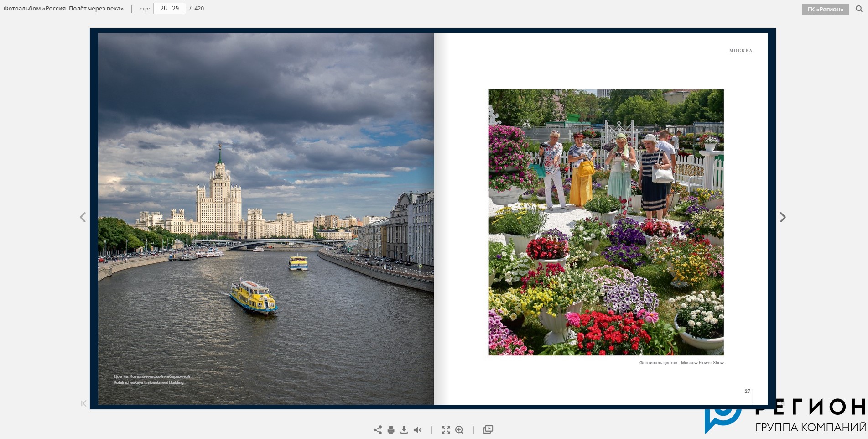Go to the previous page spread
The image size is (868, 439).
(83, 217)
